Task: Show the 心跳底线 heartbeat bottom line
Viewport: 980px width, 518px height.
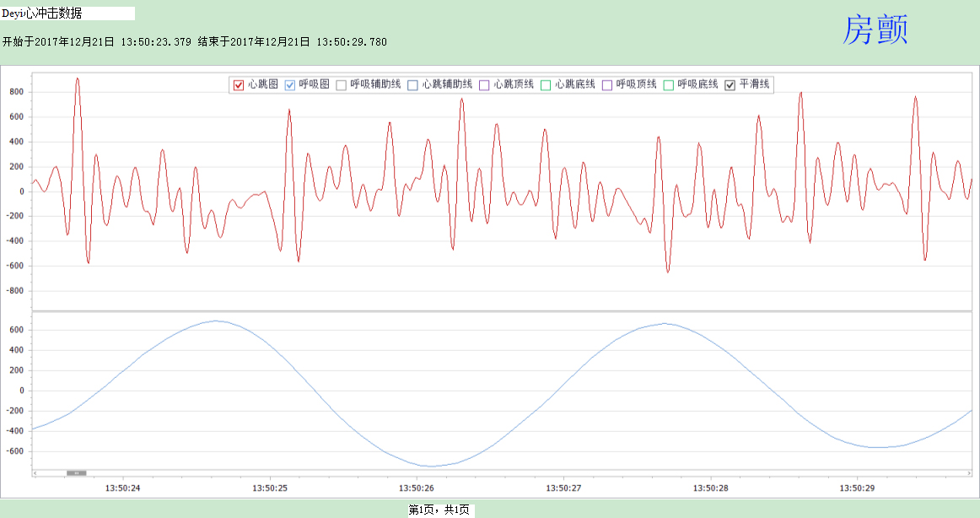Action: (546, 84)
